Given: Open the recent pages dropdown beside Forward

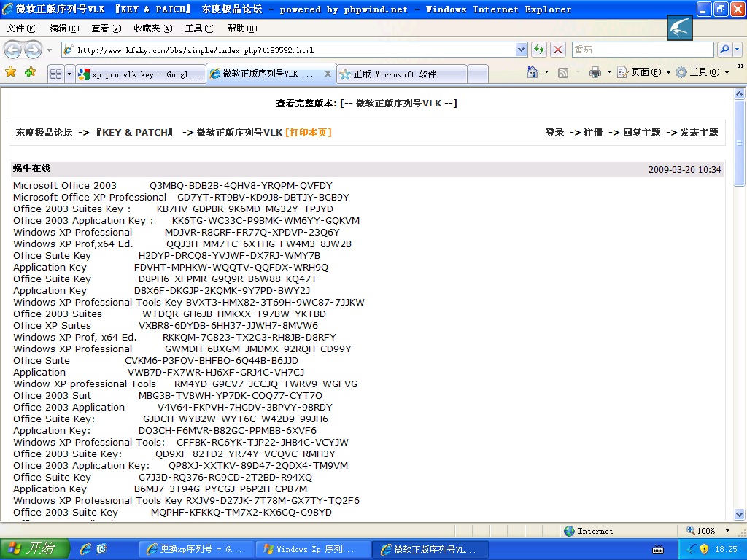Looking at the screenshot, I should click(x=49, y=50).
